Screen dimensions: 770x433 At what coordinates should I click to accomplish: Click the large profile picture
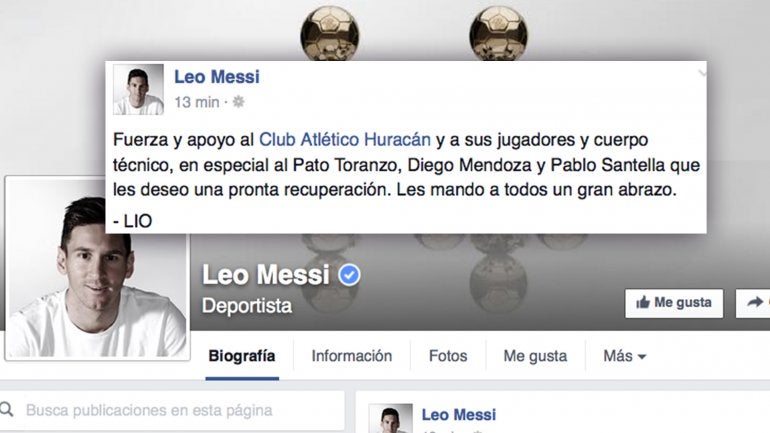click(x=97, y=268)
